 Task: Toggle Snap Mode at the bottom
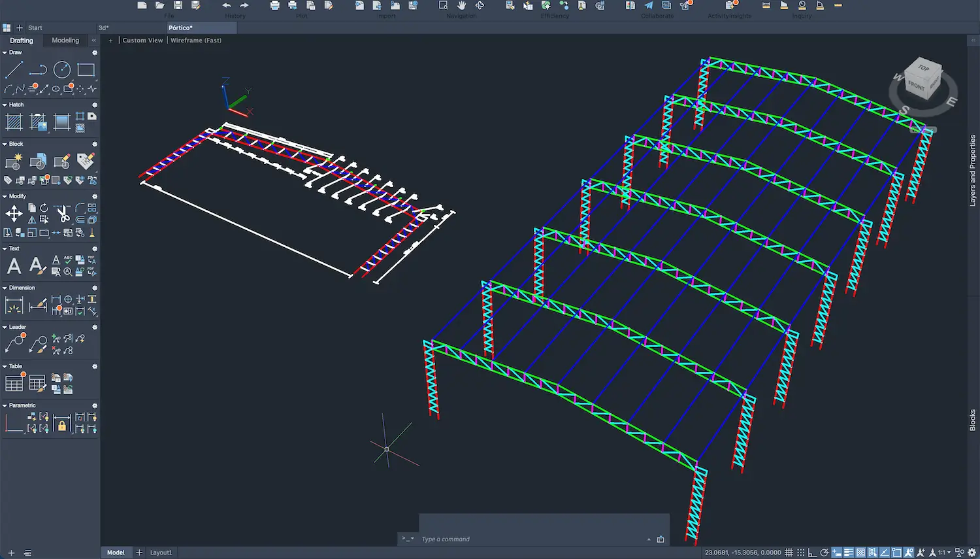pos(801,551)
